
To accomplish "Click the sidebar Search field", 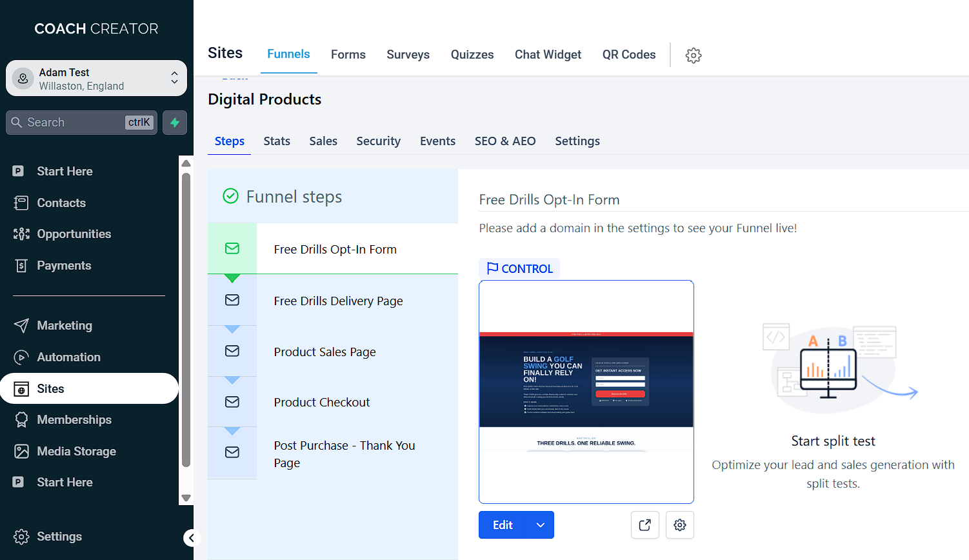I will tap(81, 123).
